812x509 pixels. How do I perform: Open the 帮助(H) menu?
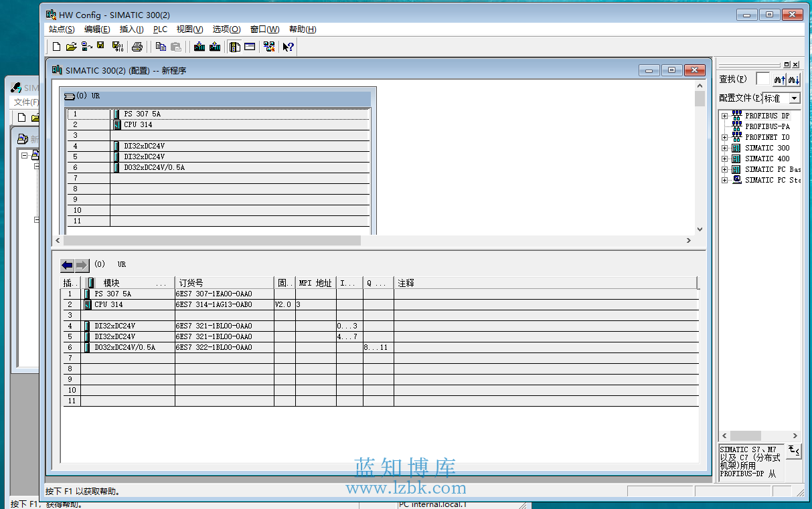point(303,29)
